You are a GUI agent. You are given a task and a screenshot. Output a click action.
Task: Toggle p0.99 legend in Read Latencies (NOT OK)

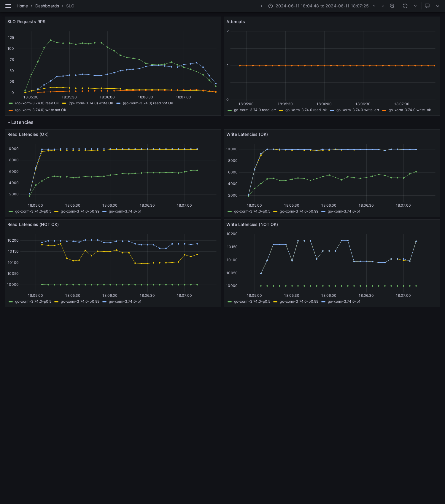(80, 302)
